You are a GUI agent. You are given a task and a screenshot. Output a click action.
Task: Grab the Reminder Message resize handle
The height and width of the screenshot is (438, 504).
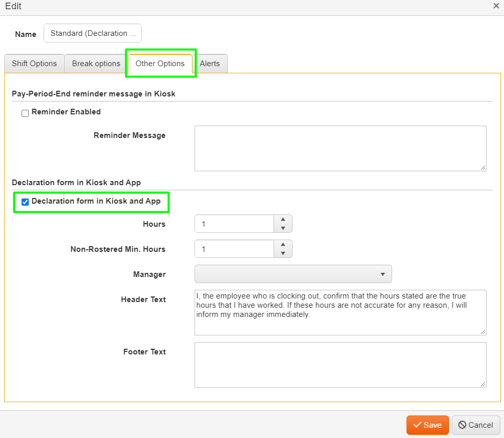pos(483,168)
